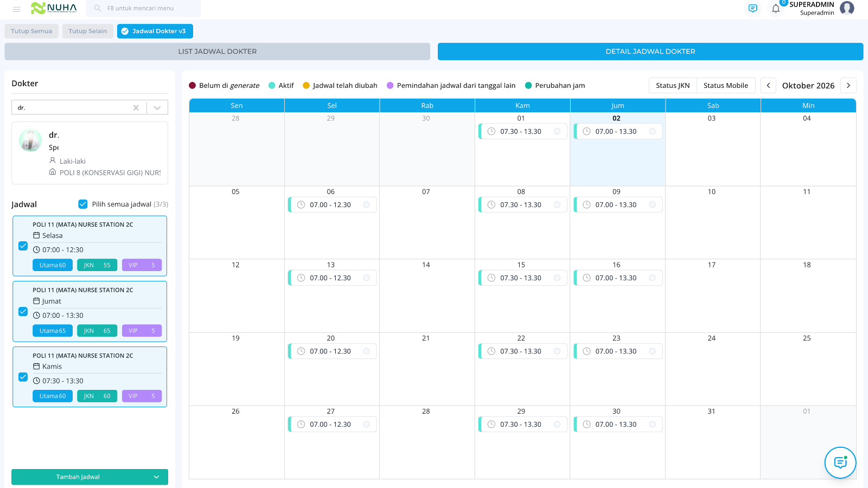Uncheck the Kamis schedule checkbox

pyautogui.click(x=23, y=377)
